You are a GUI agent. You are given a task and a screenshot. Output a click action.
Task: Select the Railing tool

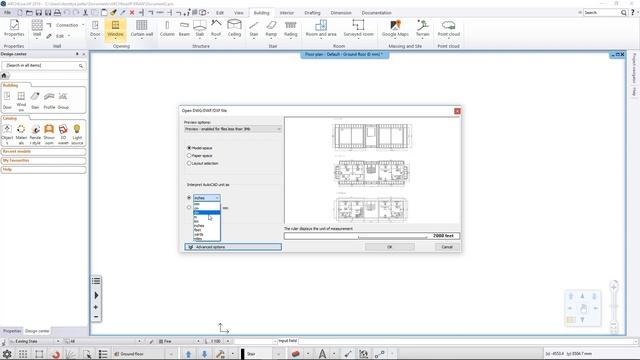[291, 29]
